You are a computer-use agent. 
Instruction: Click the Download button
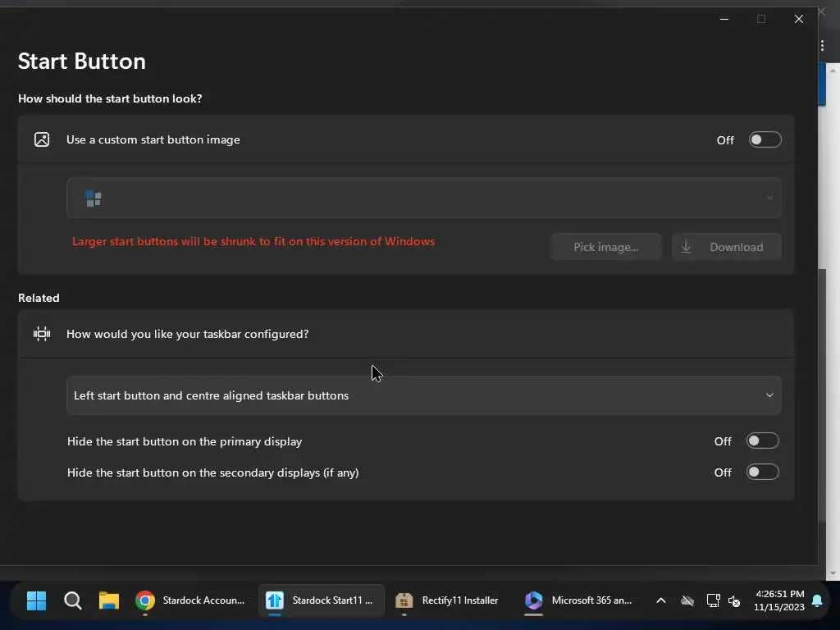pyautogui.click(x=726, y=247)
